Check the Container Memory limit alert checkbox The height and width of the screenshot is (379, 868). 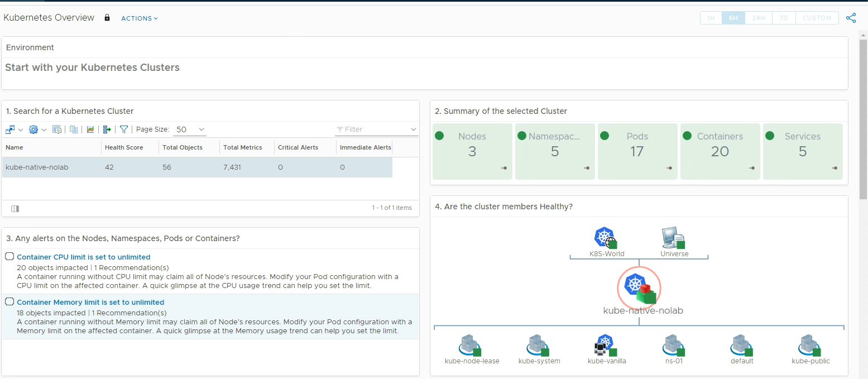[9, 302]
